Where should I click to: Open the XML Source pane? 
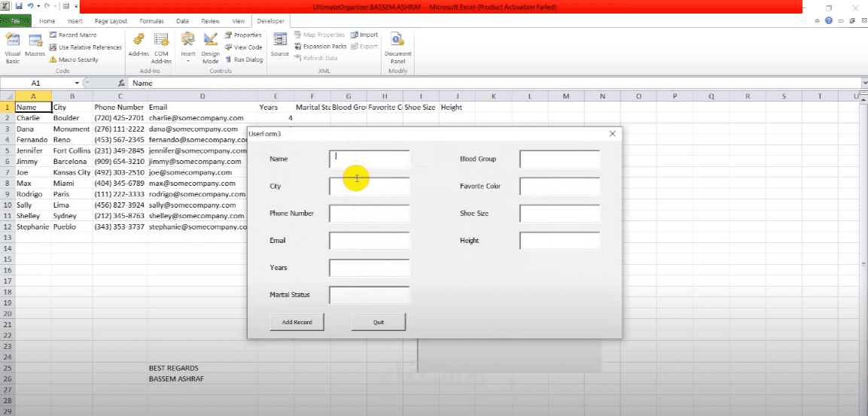coord(280,45)
